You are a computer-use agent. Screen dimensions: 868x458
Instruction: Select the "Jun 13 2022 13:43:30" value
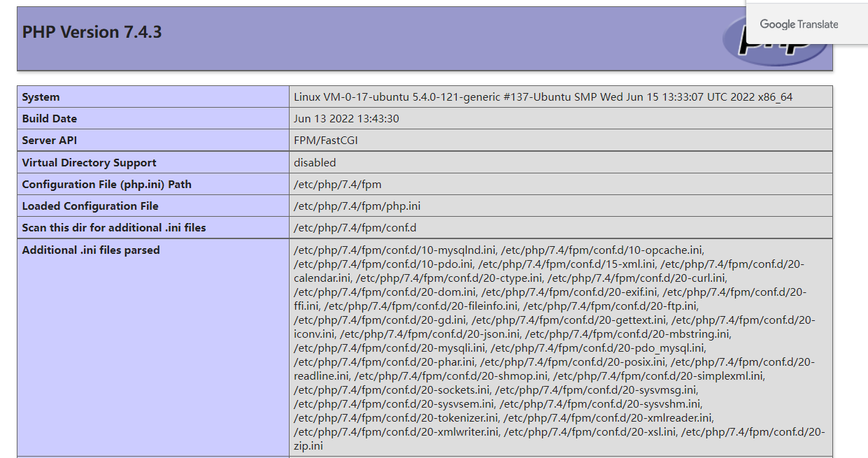(346, 119)
